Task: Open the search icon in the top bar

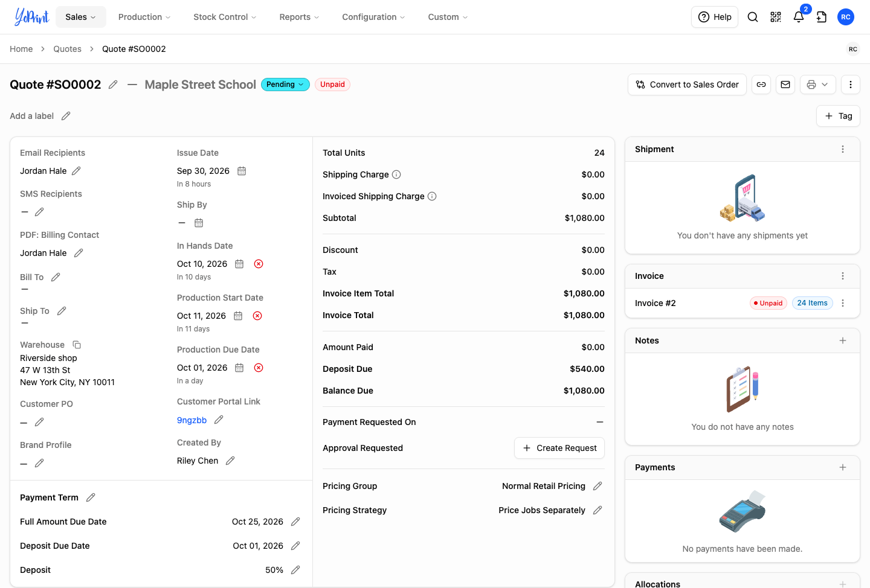Action: 753,17
